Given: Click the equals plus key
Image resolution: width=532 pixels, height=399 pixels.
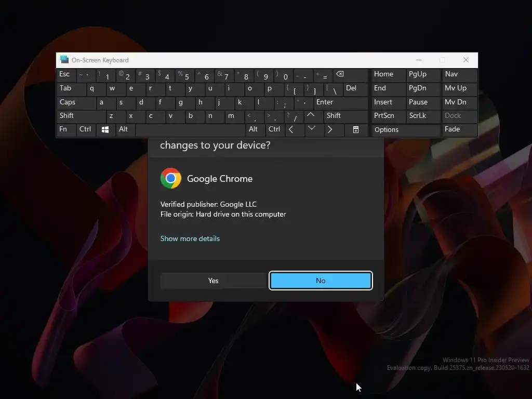Looking at the screenshot, I should [x=323, y=75].
